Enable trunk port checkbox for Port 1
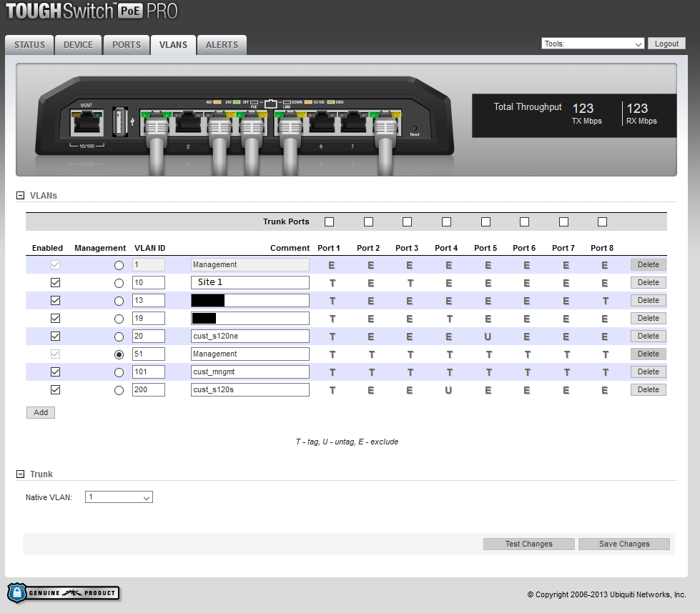The height and width of the screenshot is (613, 700). [x=329, y=222]
